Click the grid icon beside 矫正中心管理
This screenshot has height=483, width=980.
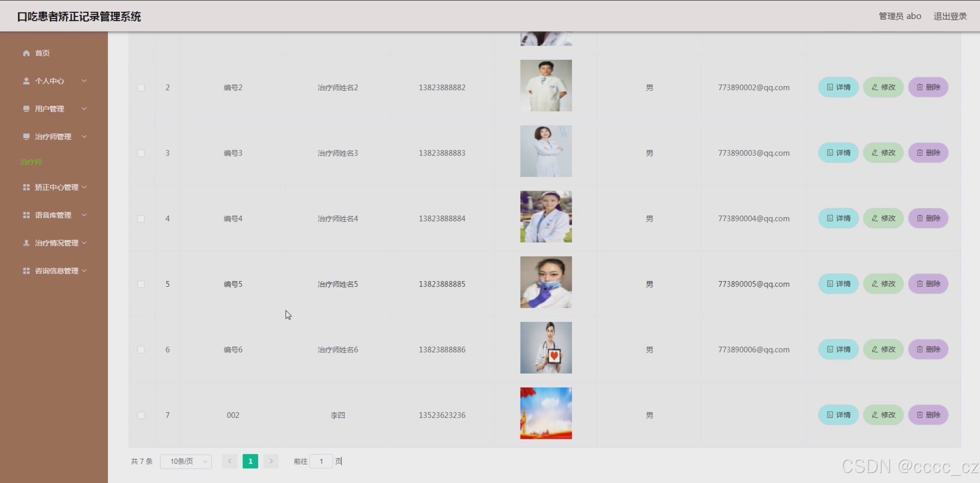coord(26,187)
